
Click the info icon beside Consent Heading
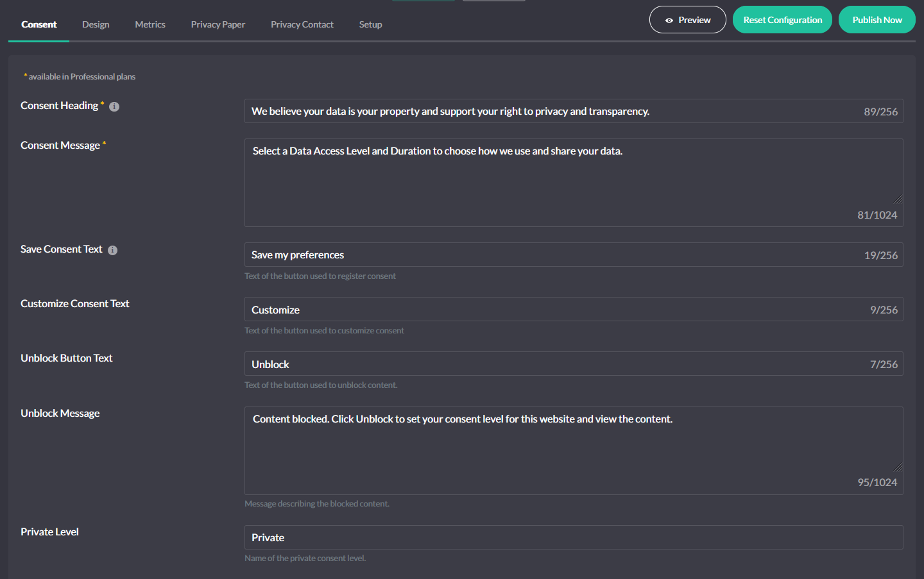click(x=114, y=106)
